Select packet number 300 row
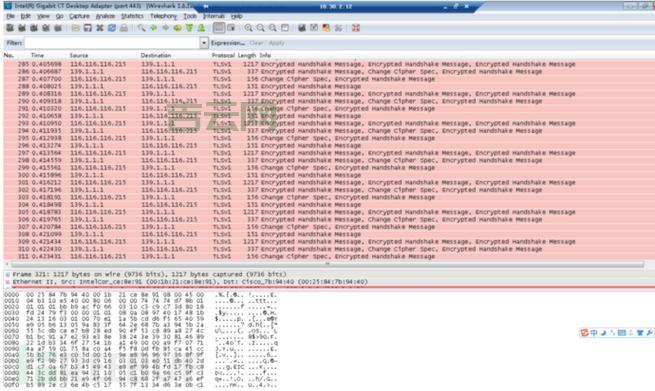Screen dimensions: 655x391 [x=329, y=175]
